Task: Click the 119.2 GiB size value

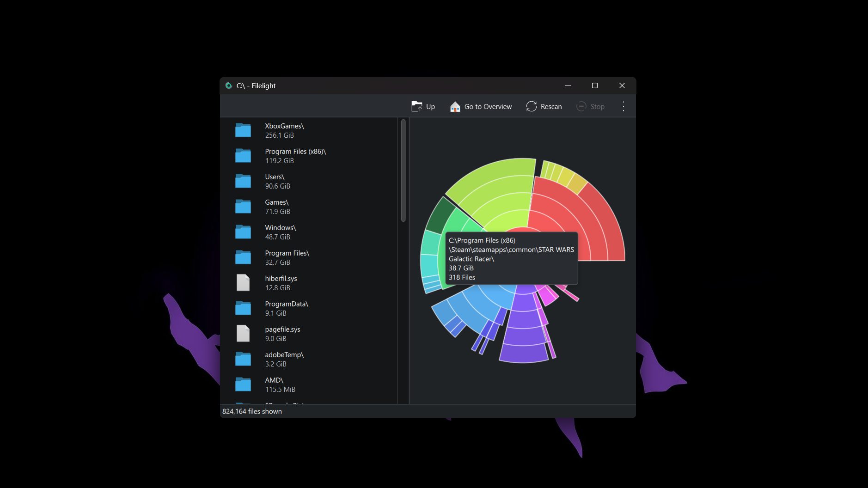Action: coord(279,161)
